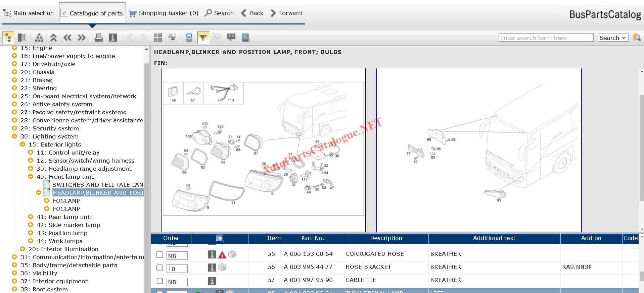Click the hierarchy organization chart icon
The image size is (644, 293).
pyautogui.click(x=39, y=38)
